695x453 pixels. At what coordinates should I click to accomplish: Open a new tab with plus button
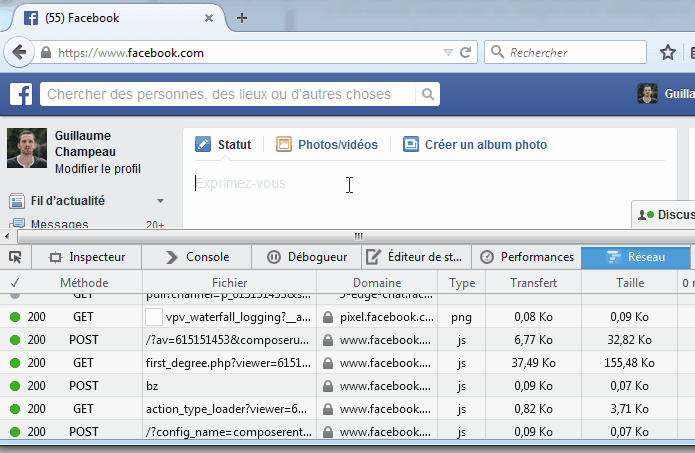(242, 18)
